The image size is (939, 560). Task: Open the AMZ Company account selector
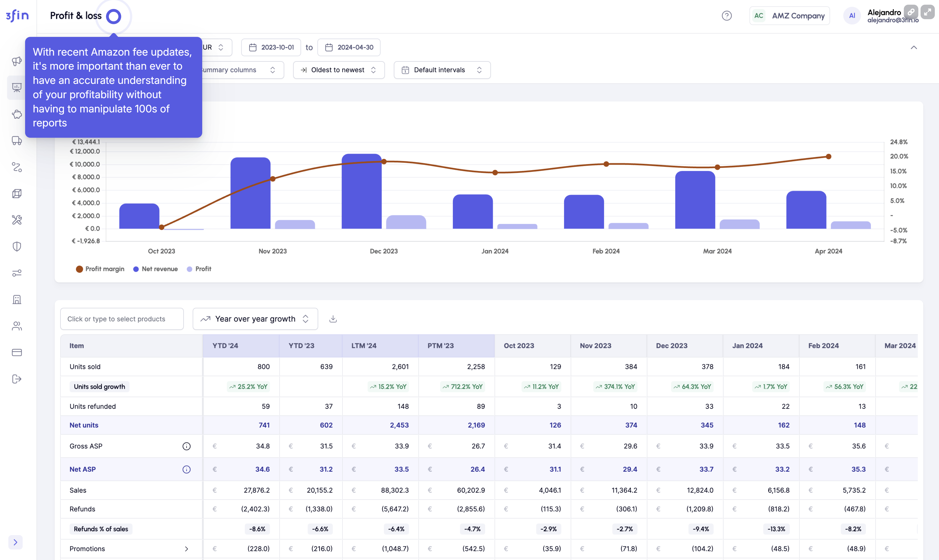point(789,16)
